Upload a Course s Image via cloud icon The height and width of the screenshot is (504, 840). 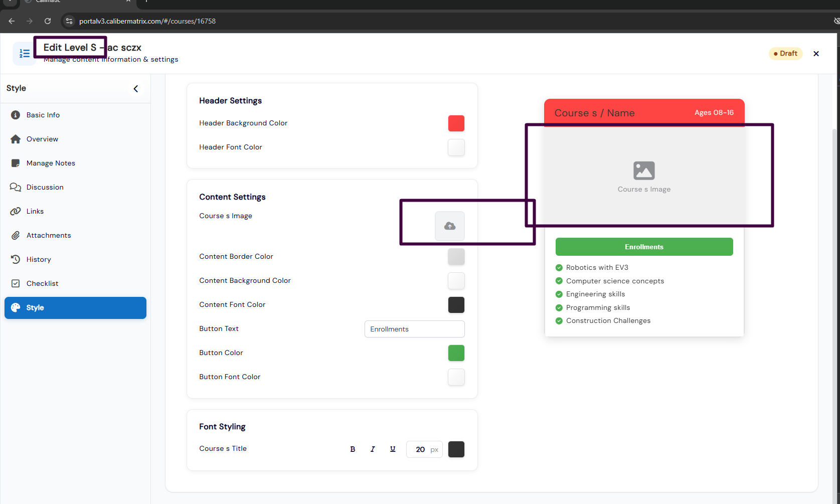point(450,226)
